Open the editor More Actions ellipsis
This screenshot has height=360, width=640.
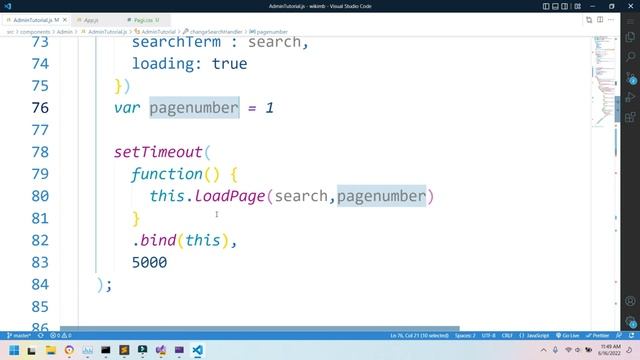pyautogui.click(x=611, y=20)
